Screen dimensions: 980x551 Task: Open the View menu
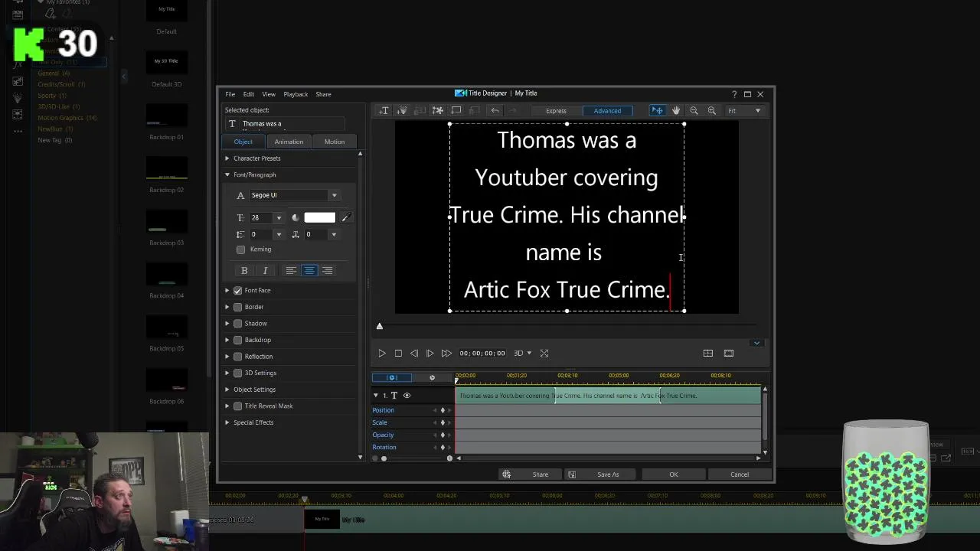269,94
